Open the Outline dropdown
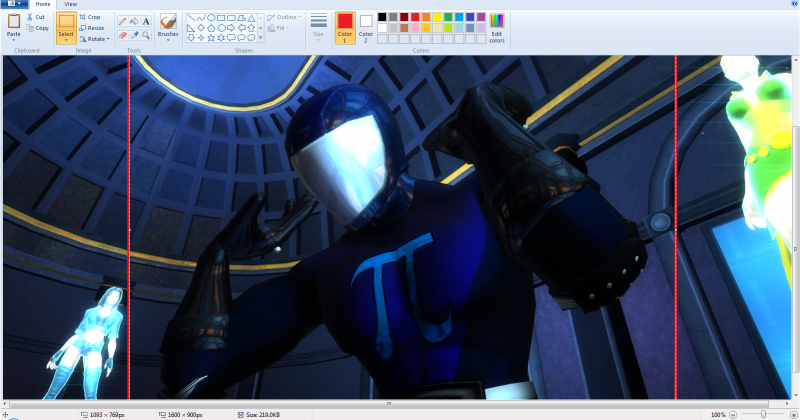Image resolution: width=800 pixels, height=420 pixels. 285,17
